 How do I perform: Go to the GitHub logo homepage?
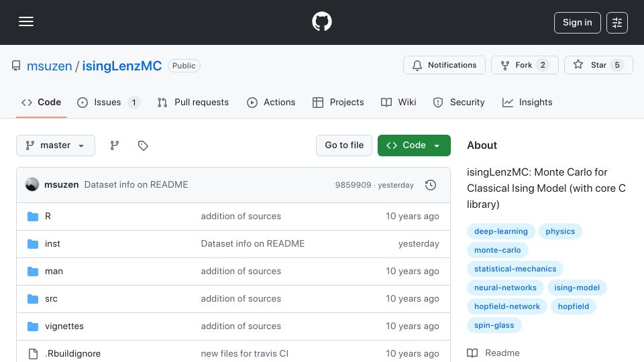click(x=321, y=21)
